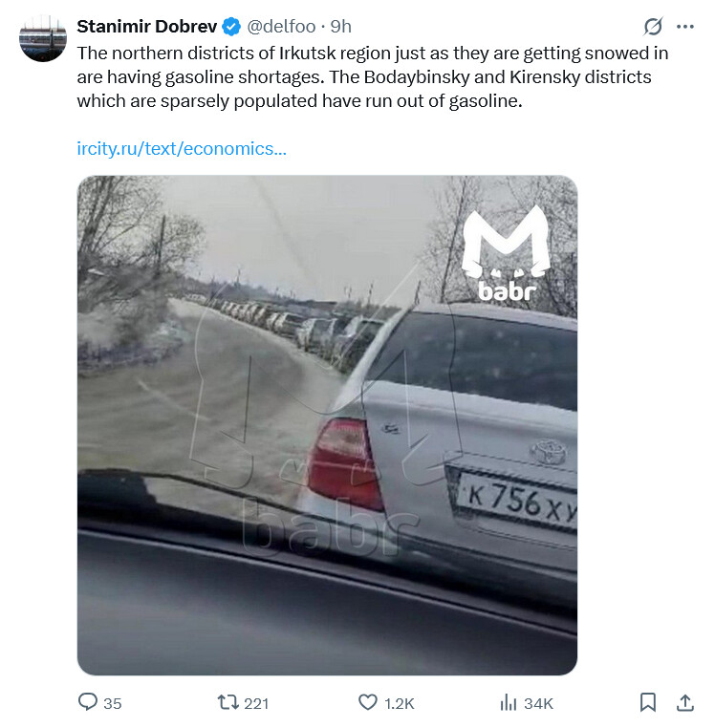Click the 34K views count

[x=538, y=703]
